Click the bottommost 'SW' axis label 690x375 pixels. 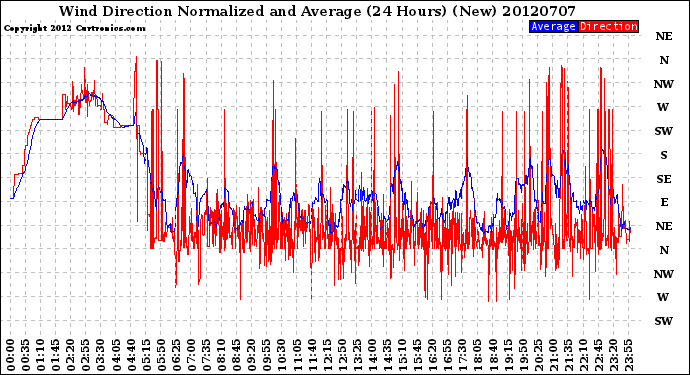664,321
